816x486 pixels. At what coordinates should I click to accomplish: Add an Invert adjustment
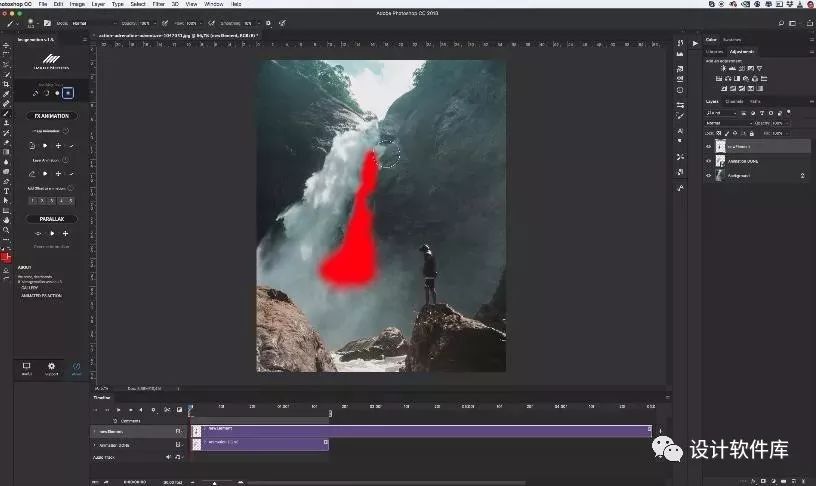724,89
